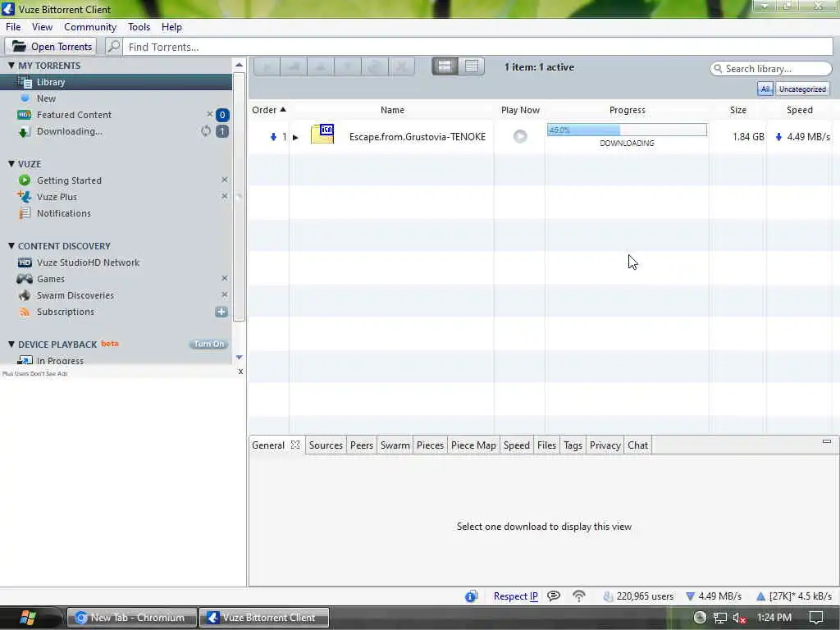Switch to the New Tab - Chromium taskbar window
Screen dimensions: 840x630
coord(132,618)
